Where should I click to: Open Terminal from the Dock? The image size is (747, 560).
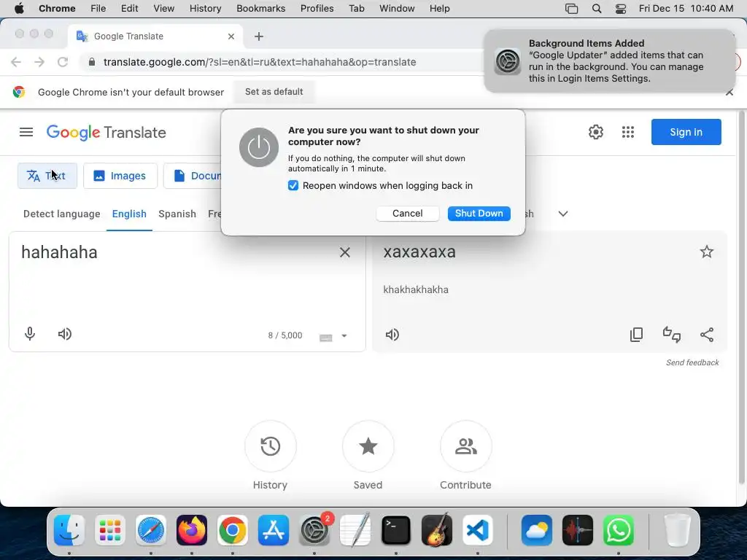pos(396,530)
